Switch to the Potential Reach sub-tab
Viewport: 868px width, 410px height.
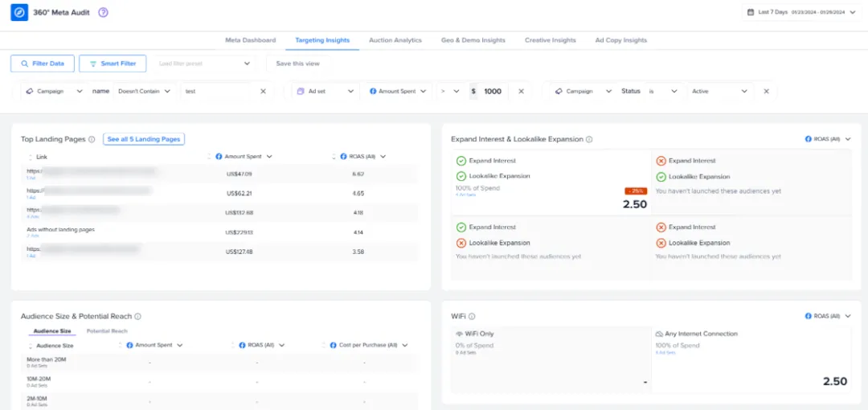107,331
